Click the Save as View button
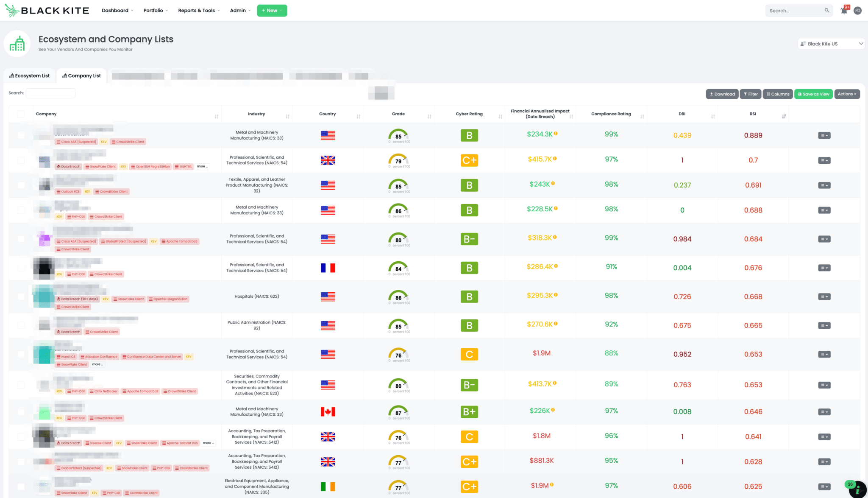 tap(813, 94)
